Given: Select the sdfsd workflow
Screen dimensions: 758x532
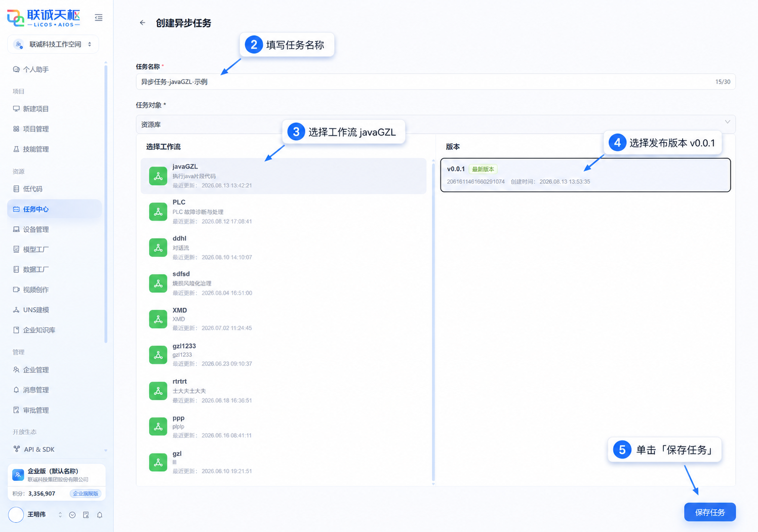Looking at the screenshot, I should [284, 283].
